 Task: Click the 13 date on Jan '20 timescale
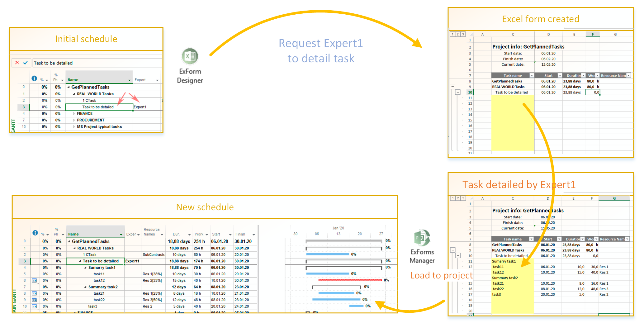pyautogui.click(x=338, y=234)
